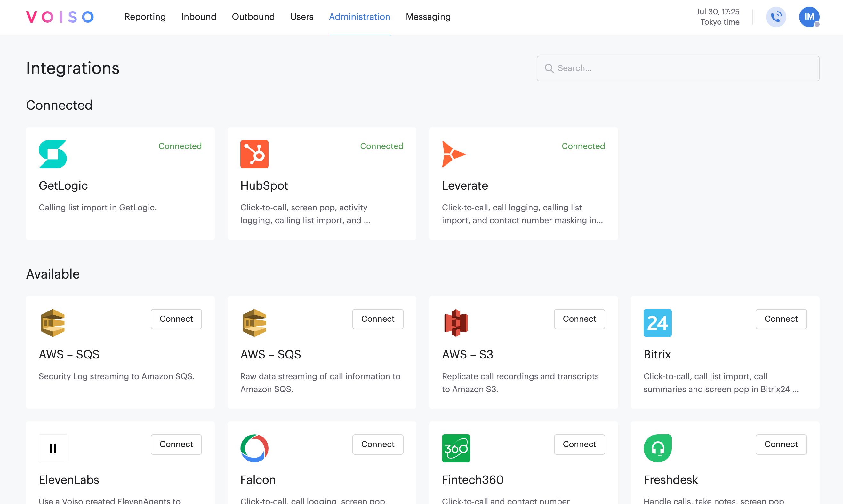Click the Bitrix card title
843x504 pixels.
pyautogui.click(x=657, y=355)
